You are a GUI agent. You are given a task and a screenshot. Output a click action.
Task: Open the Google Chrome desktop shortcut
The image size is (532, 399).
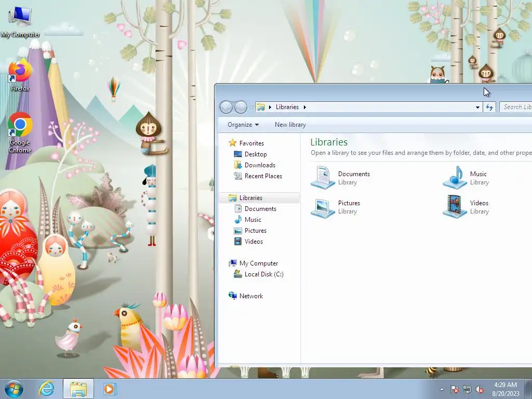pos(20,132)
